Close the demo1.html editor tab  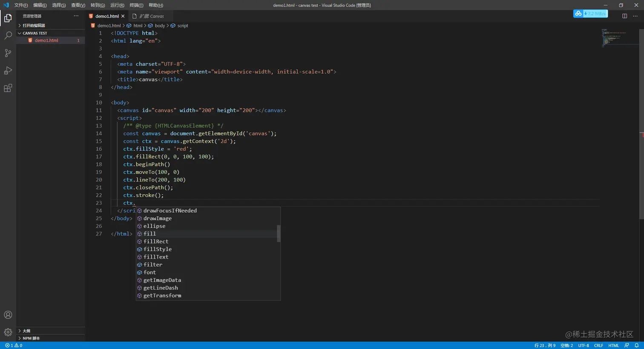pyautogui.click(x=123, y=16)
